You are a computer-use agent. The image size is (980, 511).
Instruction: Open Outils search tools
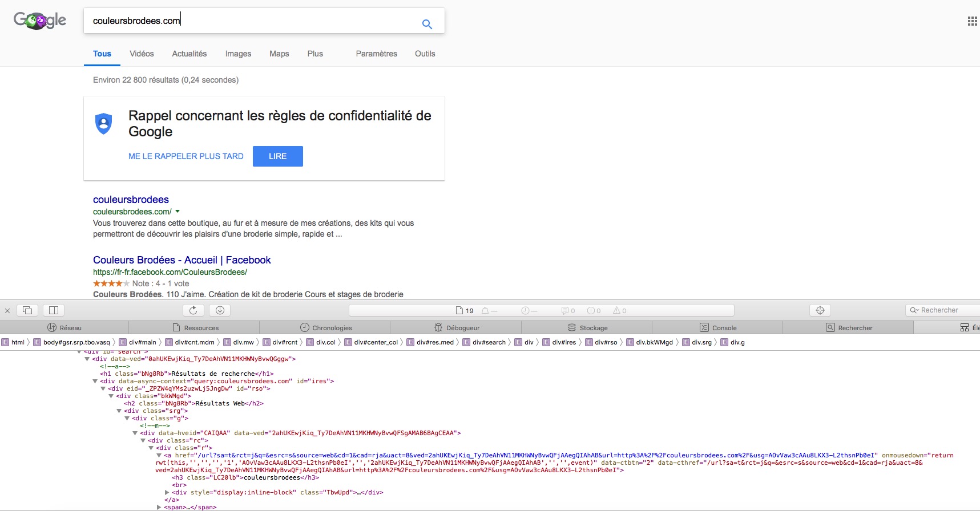point(425,54)
